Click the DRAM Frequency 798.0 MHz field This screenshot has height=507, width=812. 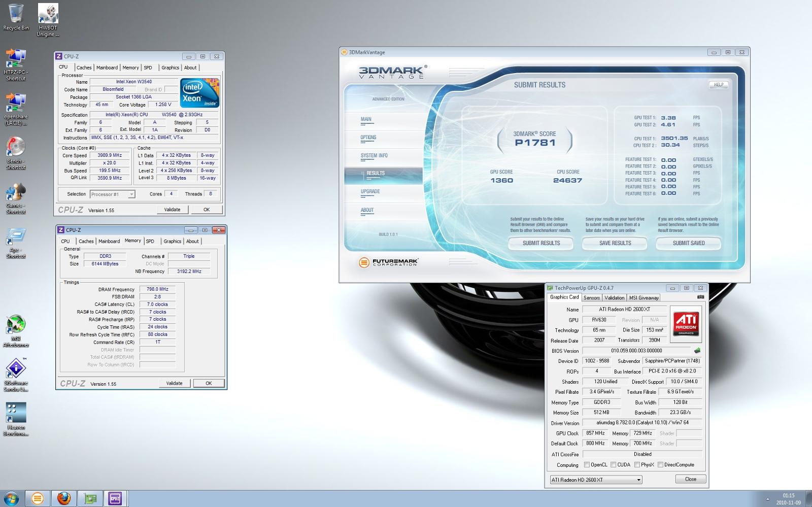coord(157,289)
